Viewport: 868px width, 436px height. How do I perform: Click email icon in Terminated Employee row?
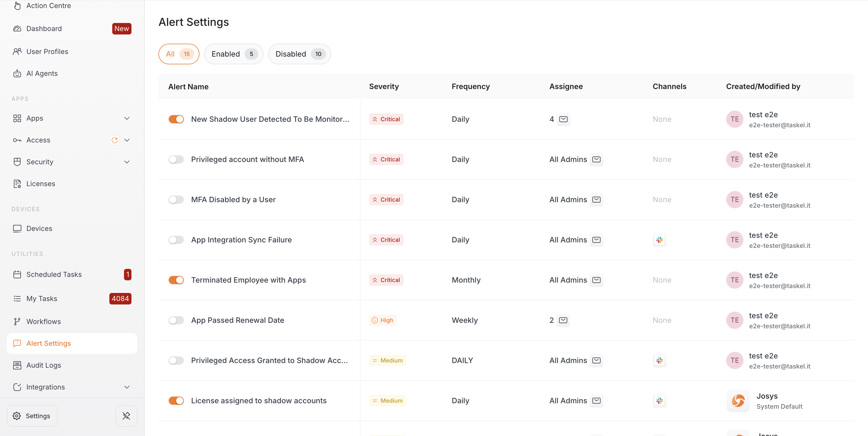click(x=596, y=280)
